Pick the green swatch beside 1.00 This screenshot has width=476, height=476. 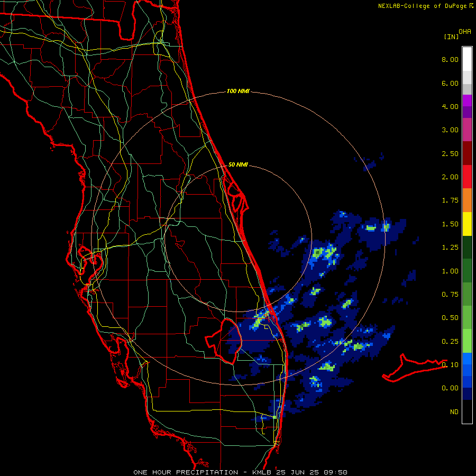pos(467,271)
